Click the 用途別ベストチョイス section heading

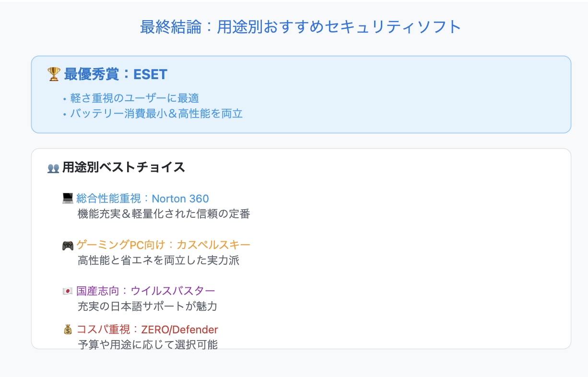coord(124,167)
